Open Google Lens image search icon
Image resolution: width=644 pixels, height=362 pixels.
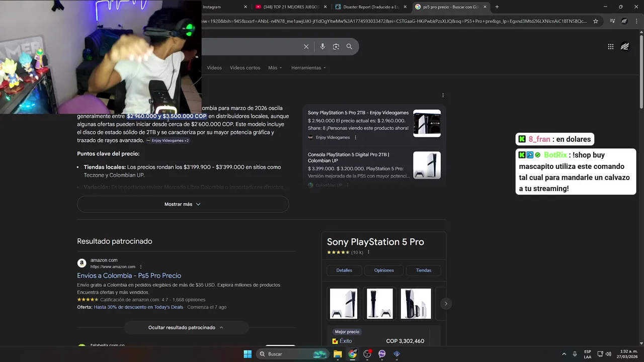click(x=336, y=47)
